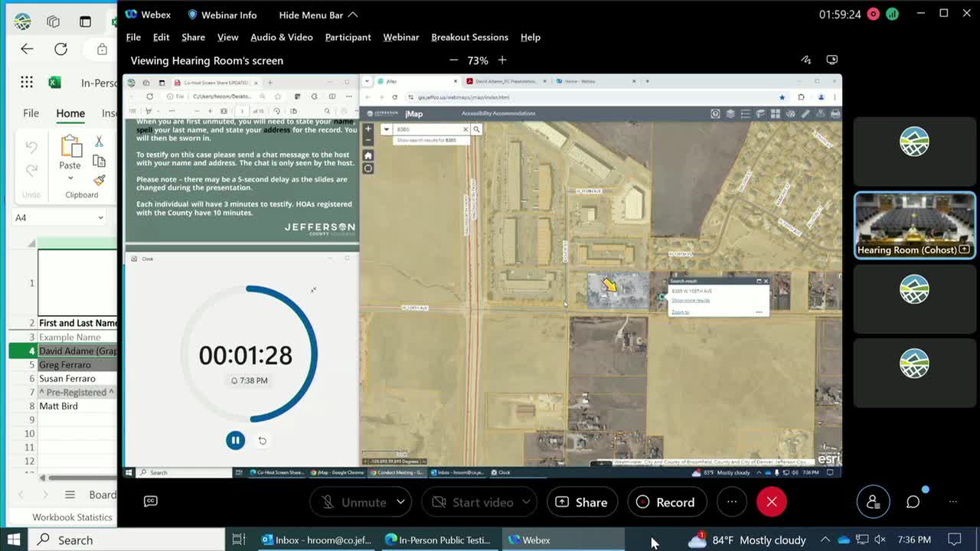Click the Record button
Screen dimensions: 980x551
point(665,502)
